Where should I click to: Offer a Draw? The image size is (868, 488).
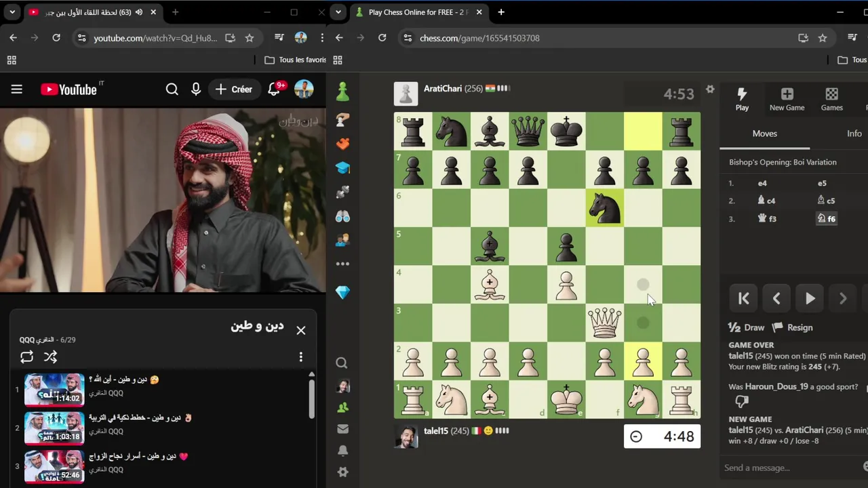746,327
